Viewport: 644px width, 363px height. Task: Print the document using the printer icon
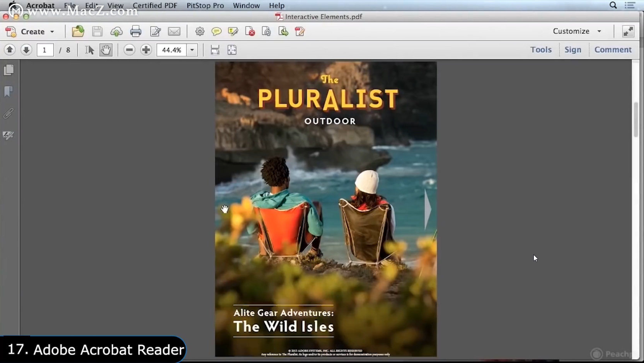136,31
